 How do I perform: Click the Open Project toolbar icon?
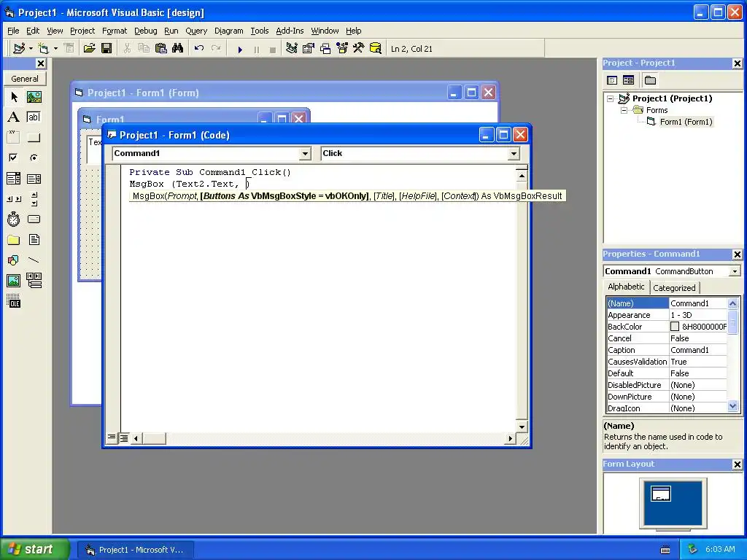[89, 49]
